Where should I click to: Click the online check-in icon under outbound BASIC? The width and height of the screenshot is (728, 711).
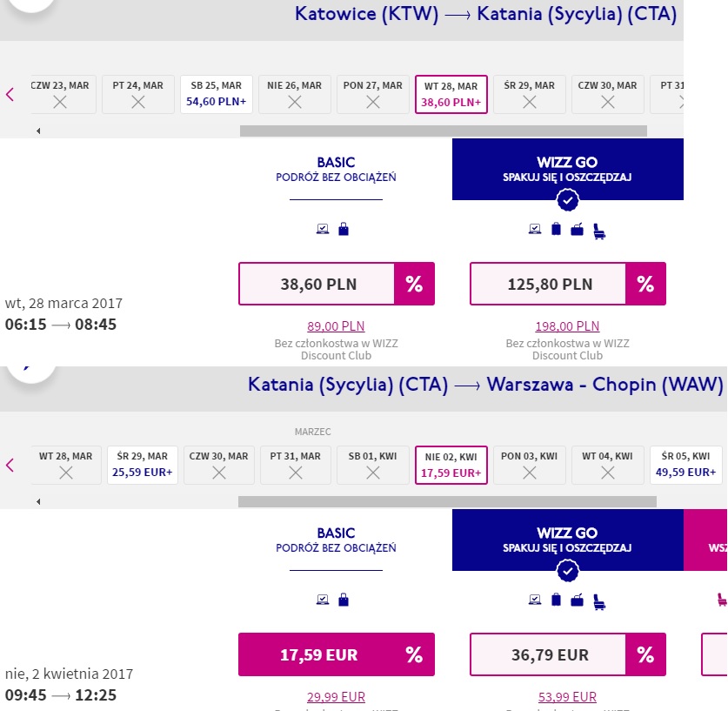(x=323, y=229)
